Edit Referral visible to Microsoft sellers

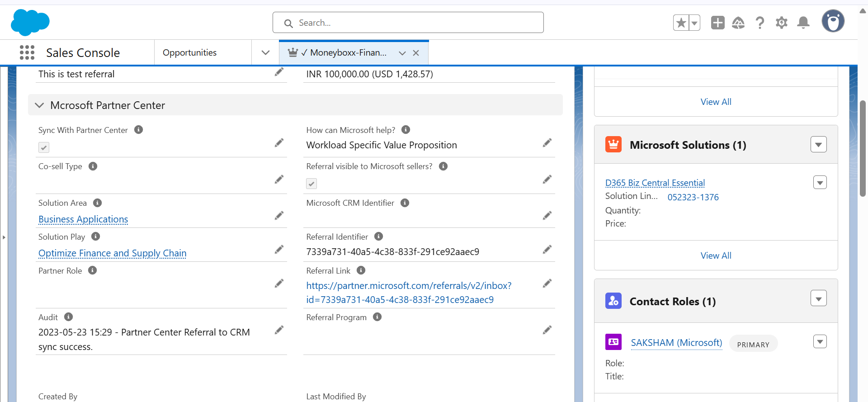point(547,180)
